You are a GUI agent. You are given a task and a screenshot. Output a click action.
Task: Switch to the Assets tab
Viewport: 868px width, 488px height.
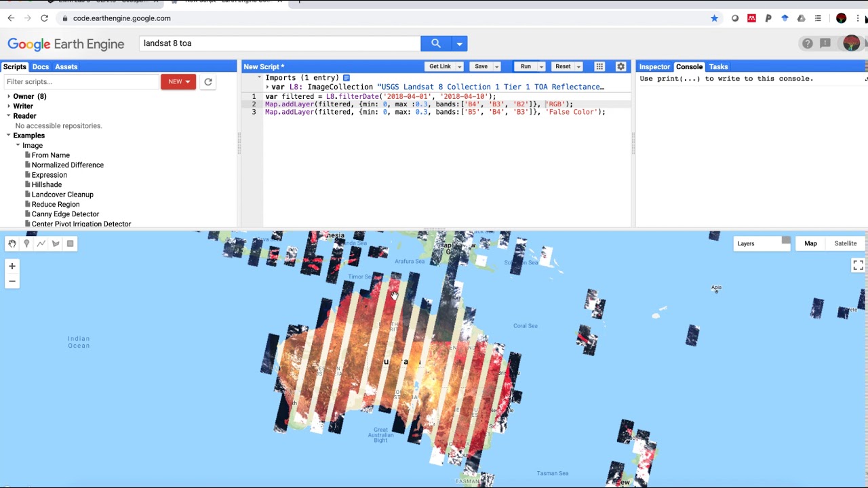[66, 66]
